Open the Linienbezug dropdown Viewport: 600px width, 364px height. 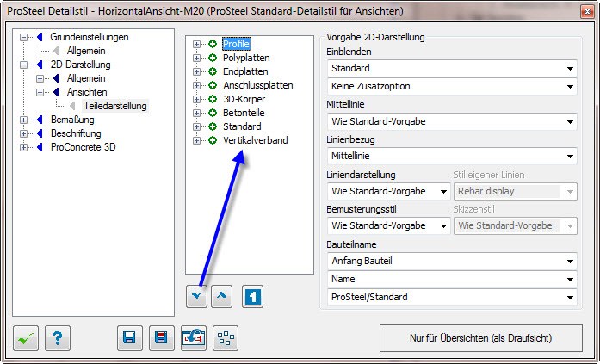point(452,156)
